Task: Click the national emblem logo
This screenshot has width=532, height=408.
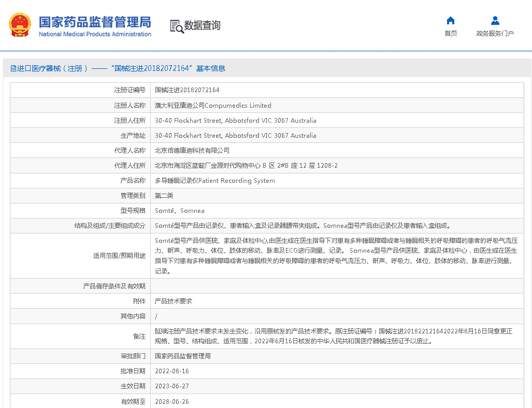Action: pyautogui.click(x=20, y=25)
